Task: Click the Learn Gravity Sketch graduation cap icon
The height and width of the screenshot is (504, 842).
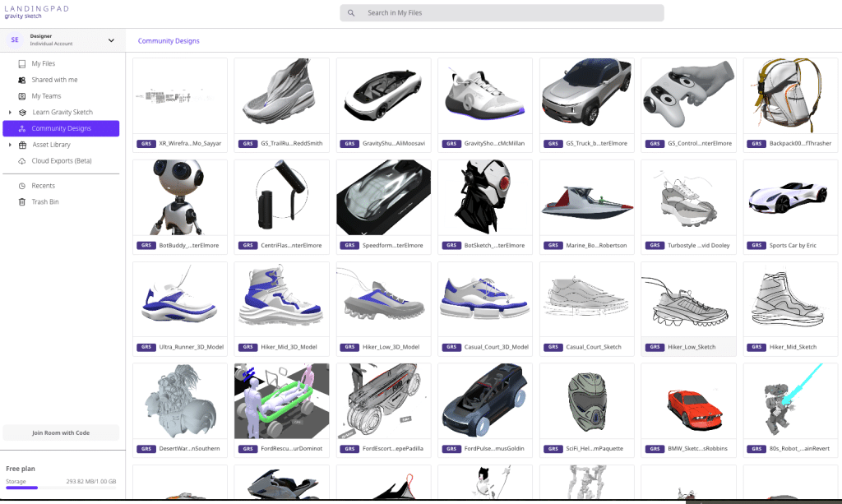Action: click(x=22, y=112)
